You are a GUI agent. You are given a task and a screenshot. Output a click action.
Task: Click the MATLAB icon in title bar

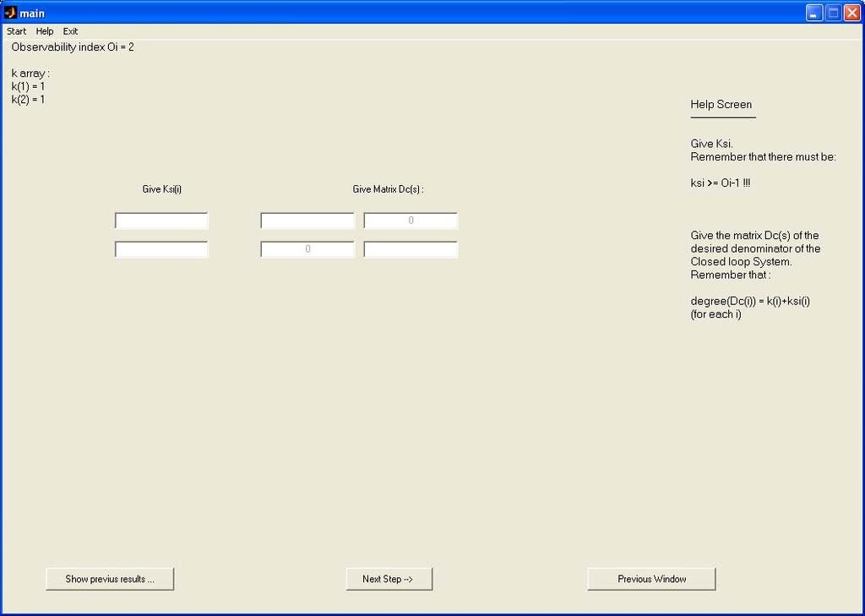click(x=10, y=13)
